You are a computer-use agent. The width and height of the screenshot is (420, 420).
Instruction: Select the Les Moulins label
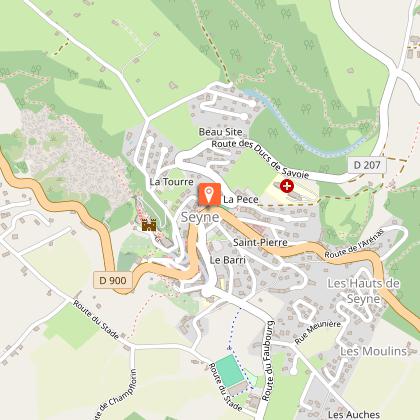point(373,351)
